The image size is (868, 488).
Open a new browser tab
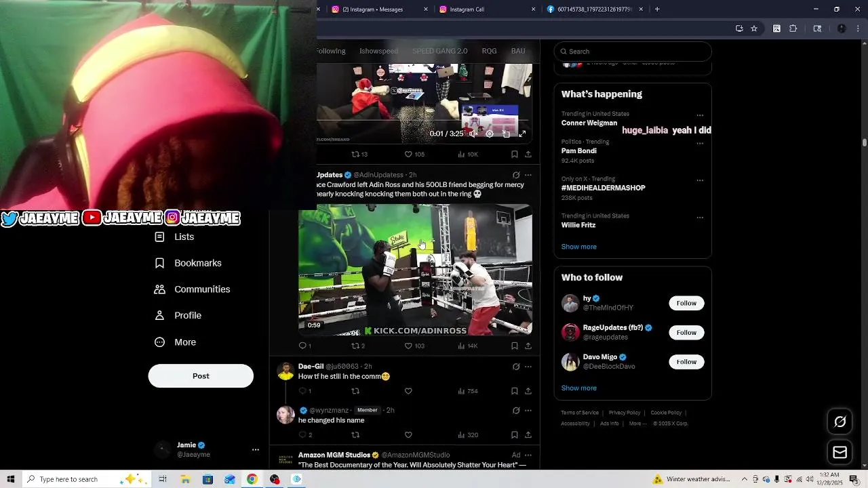657,9
